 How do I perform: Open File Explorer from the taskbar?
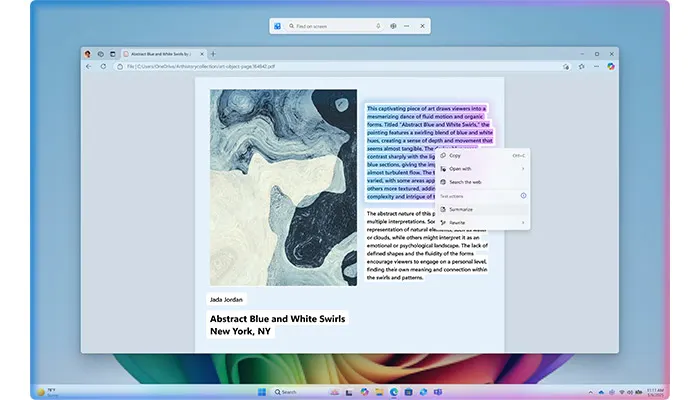click(x=379, y=392)
